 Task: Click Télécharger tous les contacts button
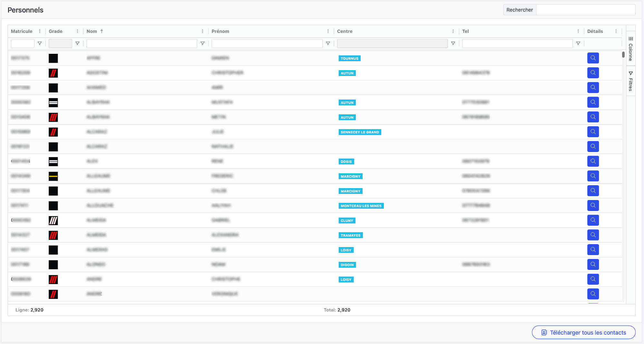[583, 332]
